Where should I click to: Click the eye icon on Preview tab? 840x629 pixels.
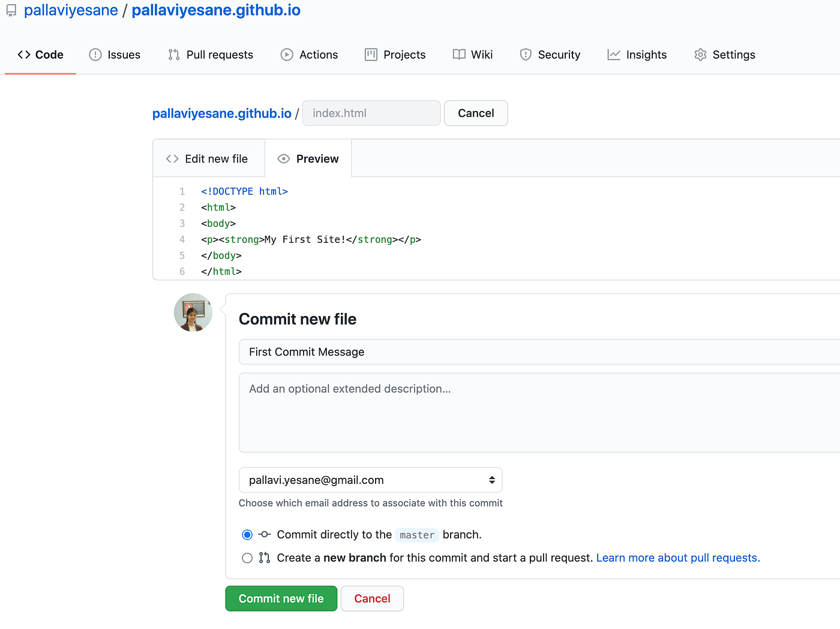[284, 159]
